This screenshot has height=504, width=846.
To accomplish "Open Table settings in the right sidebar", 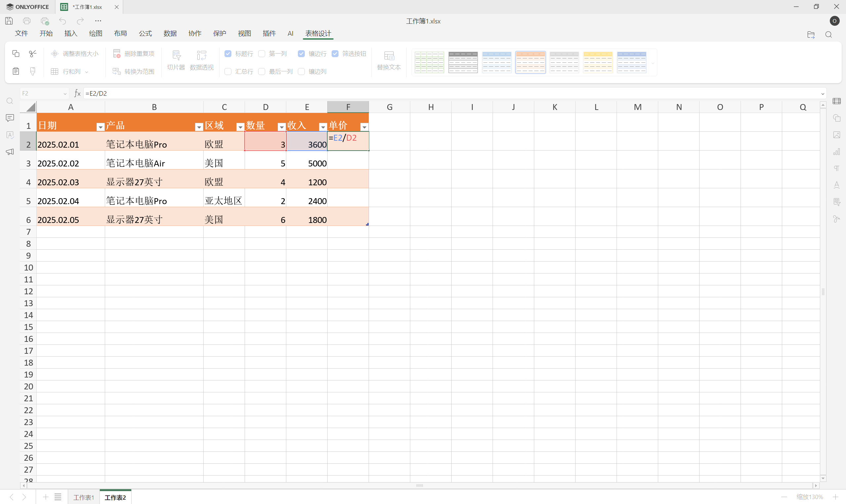I will 837,101.
